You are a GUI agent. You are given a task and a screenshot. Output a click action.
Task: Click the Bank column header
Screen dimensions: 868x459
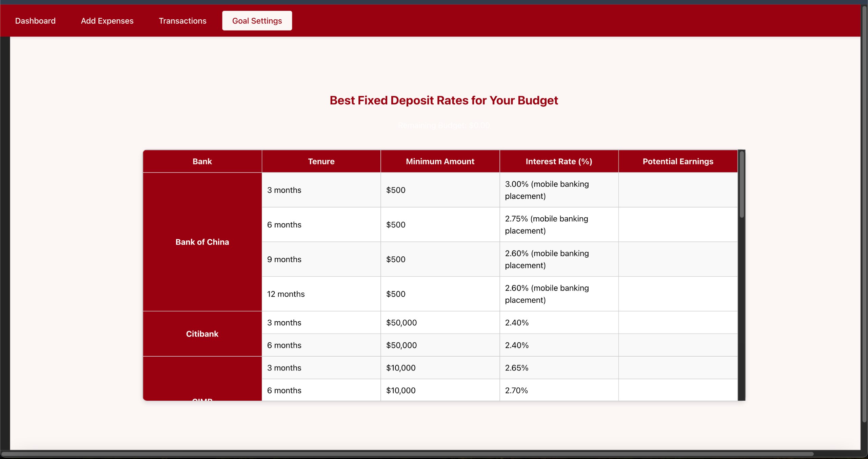click(x=202, y=161)
